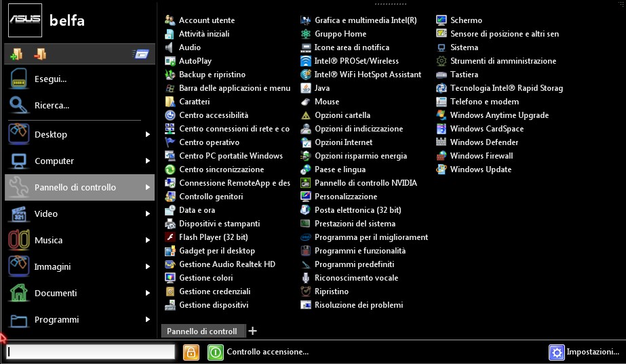The image size is (626, 364).
Task: Click the dotted grip handle at top
Action: 391,4
